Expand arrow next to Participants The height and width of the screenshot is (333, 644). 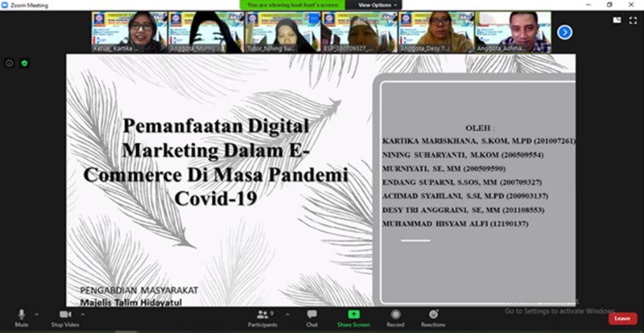click(x=287, y=314)
